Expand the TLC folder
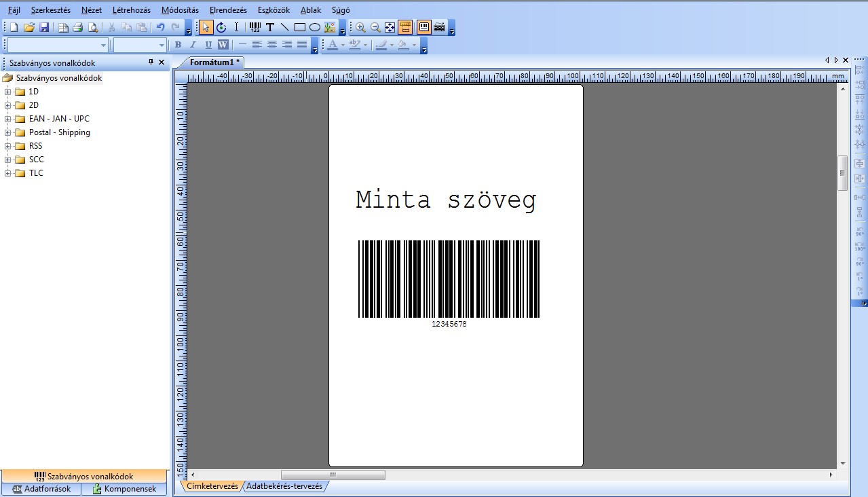 click(8, 173)
